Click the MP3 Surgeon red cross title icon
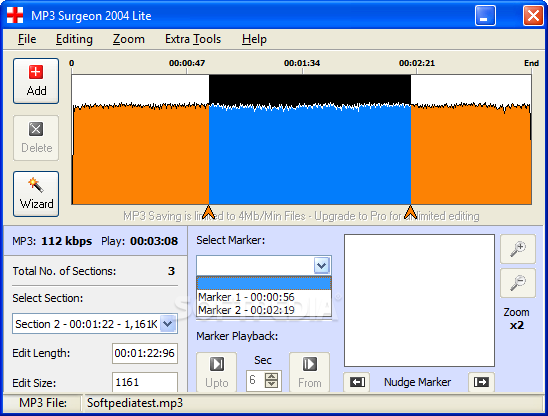548x416 pixels. [x=15, y=15]
